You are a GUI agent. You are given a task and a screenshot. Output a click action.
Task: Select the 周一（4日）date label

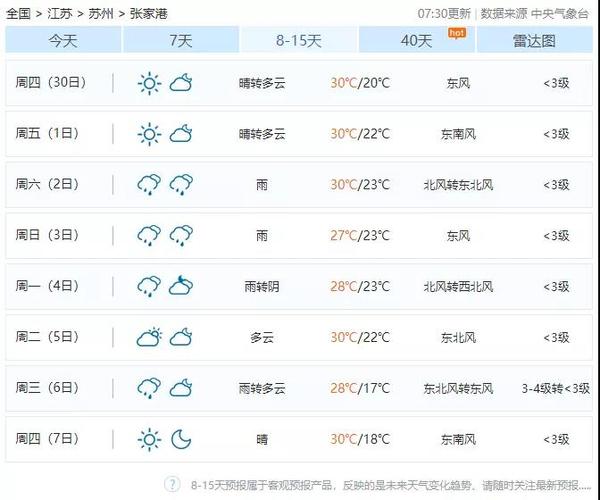(x=47, y=286)
